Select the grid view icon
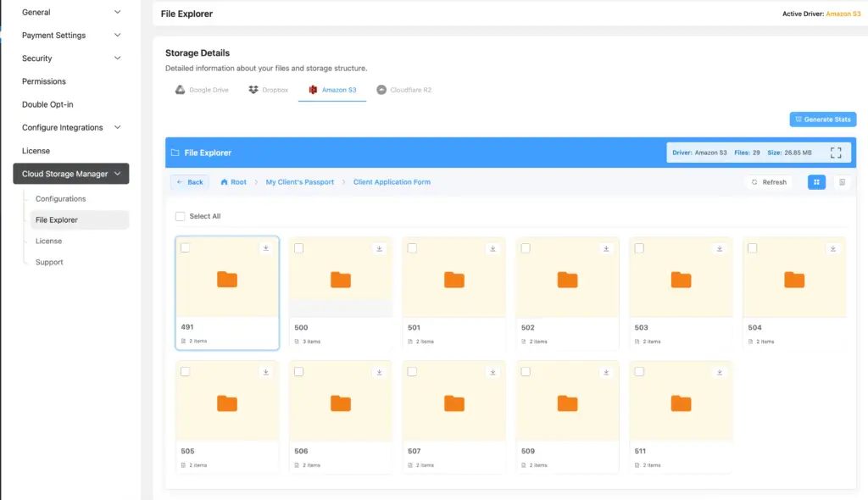Screen dimensions: 868x500 pos(815,181)
